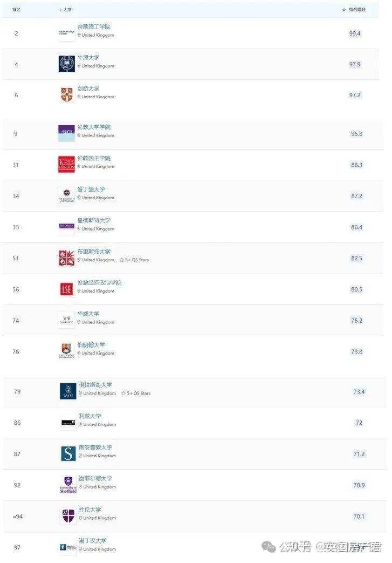
Task: Sort by 综合得分 column header
Action: coord(356,10)
